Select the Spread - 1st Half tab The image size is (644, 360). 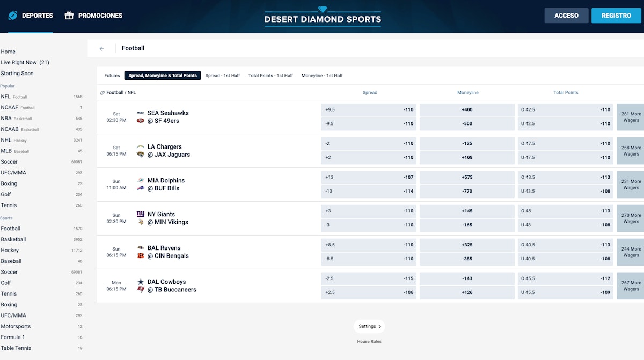click(222, 76)
